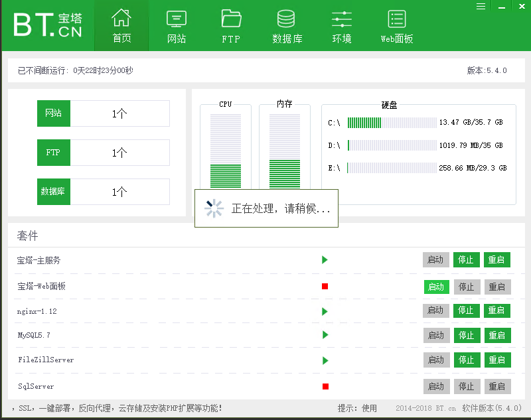The image size is (531, 420).
Task: Click the D:\ disk usage bar
Action: click(x=392, y=145)
